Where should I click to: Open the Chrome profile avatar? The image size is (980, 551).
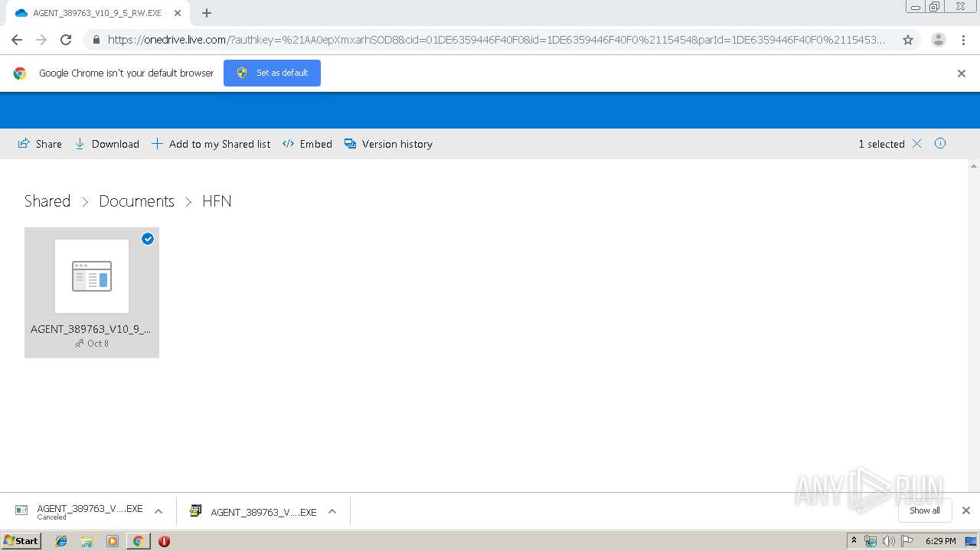point(939,40)
